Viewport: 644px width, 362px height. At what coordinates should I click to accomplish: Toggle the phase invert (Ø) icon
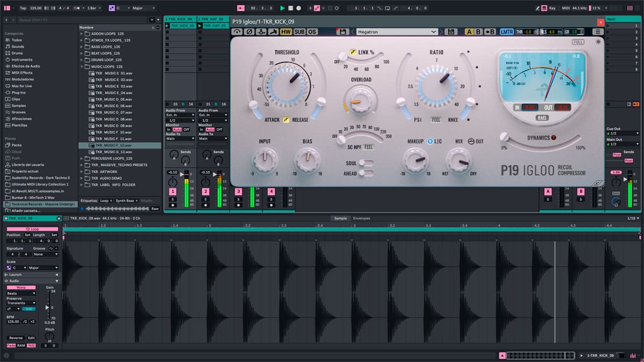coord(249,32)
